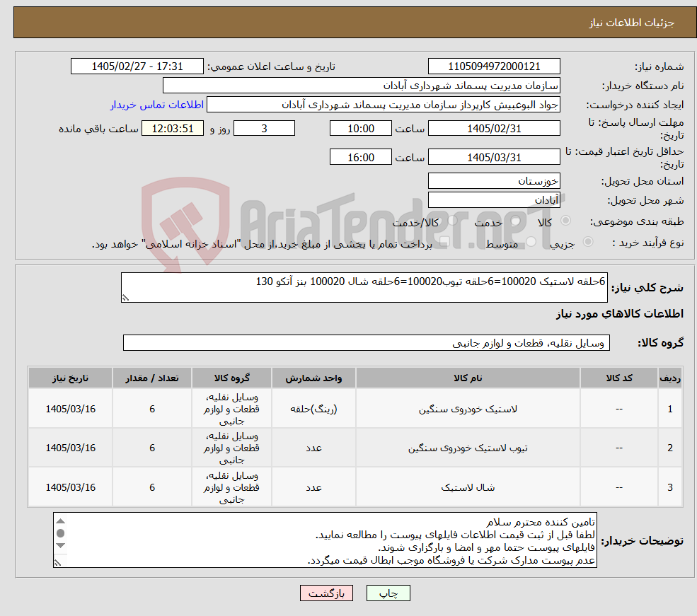The image size is (697, 616).
Task: Click the general need description text area
Action: pyautogui.click(x=364, y=287)
